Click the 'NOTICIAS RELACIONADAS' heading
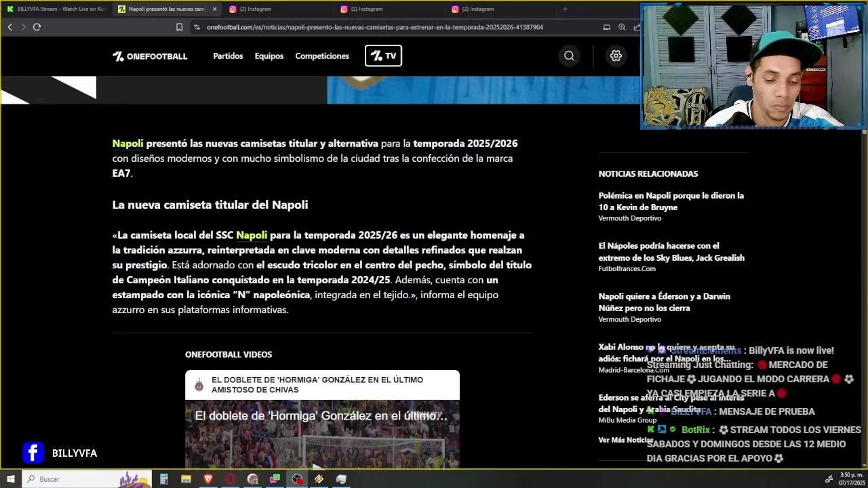 tap(648, 174)
